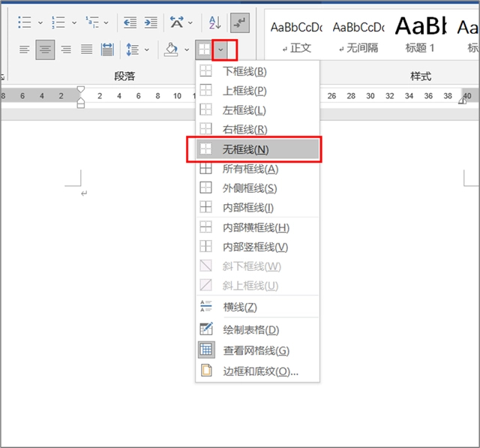Open the numbering style dropdown arrow
Image resolution: width=480 pixels, height=448 pixels.
74,23
